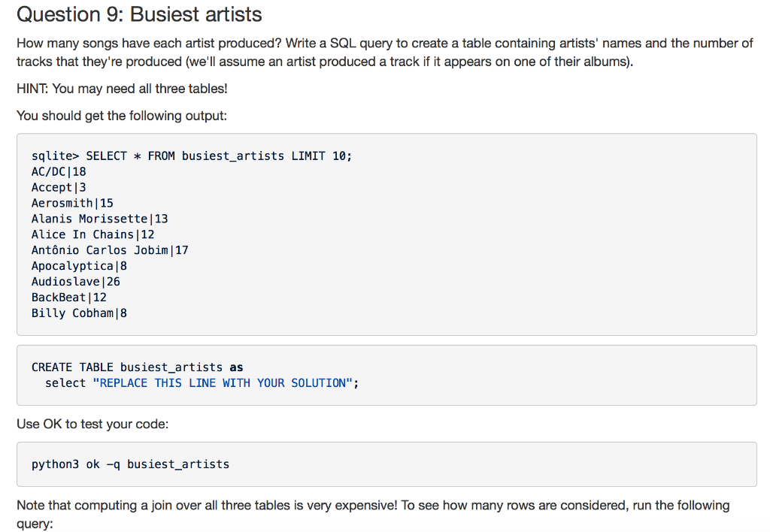Click the Apocalyptica|8 output row
Screen dimensions: 770x532
[x=79, y=266]
